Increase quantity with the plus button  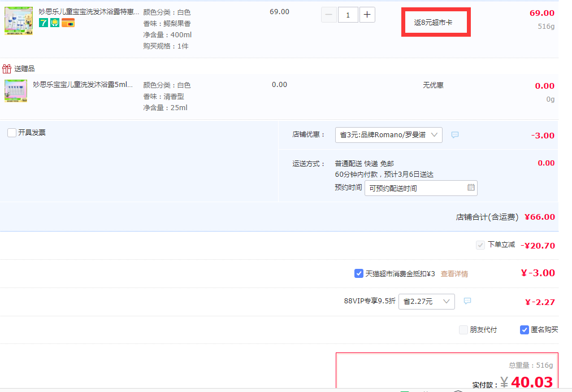pyautogui.click(x=367, y=15)
